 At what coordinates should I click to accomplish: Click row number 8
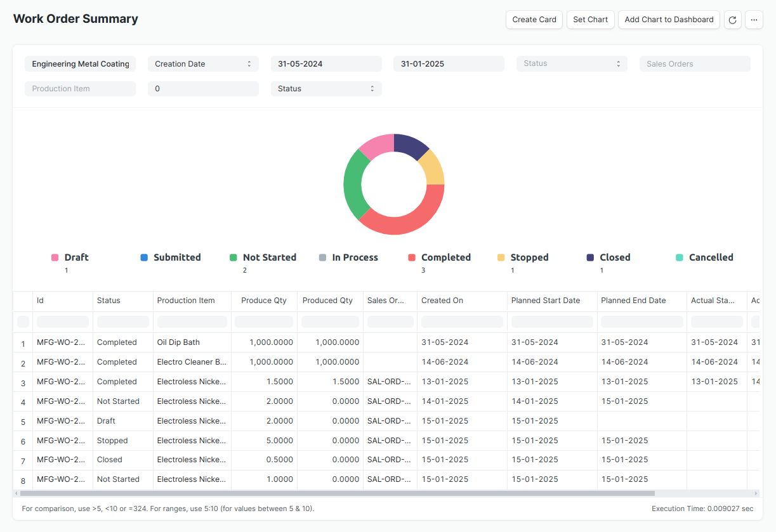click(x=23, y=480)
